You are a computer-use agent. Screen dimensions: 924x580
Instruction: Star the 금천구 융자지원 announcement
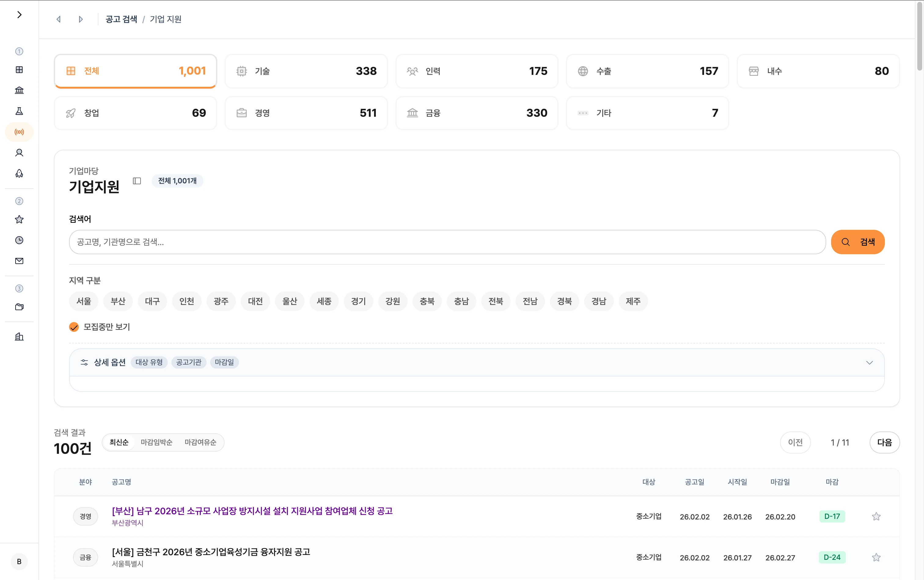876,557
